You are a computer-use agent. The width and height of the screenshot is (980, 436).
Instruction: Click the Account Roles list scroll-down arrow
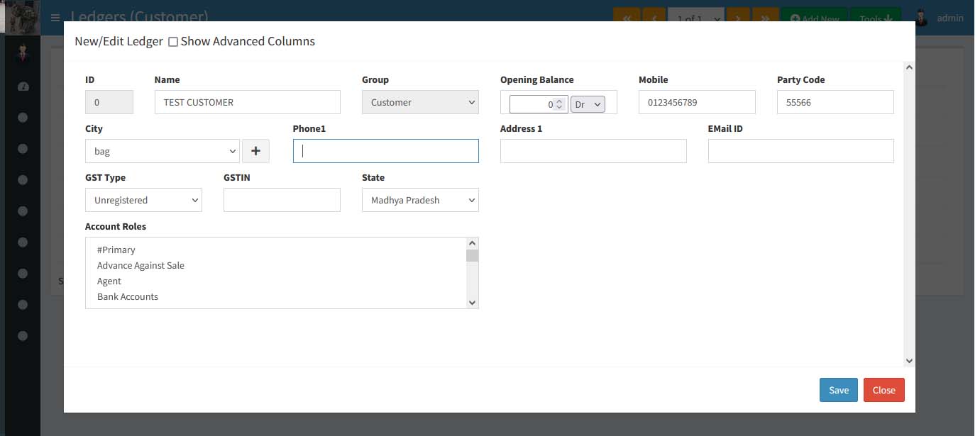tap(473, 303)
